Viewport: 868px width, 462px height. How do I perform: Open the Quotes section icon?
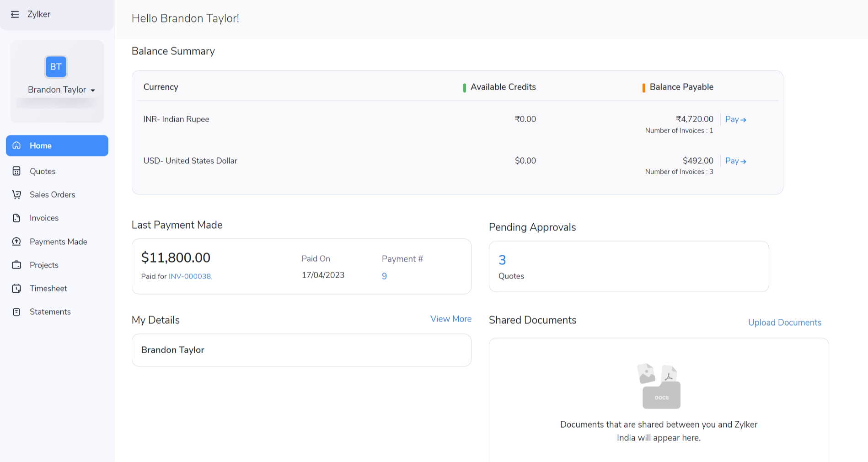click(x=17, y=171)
